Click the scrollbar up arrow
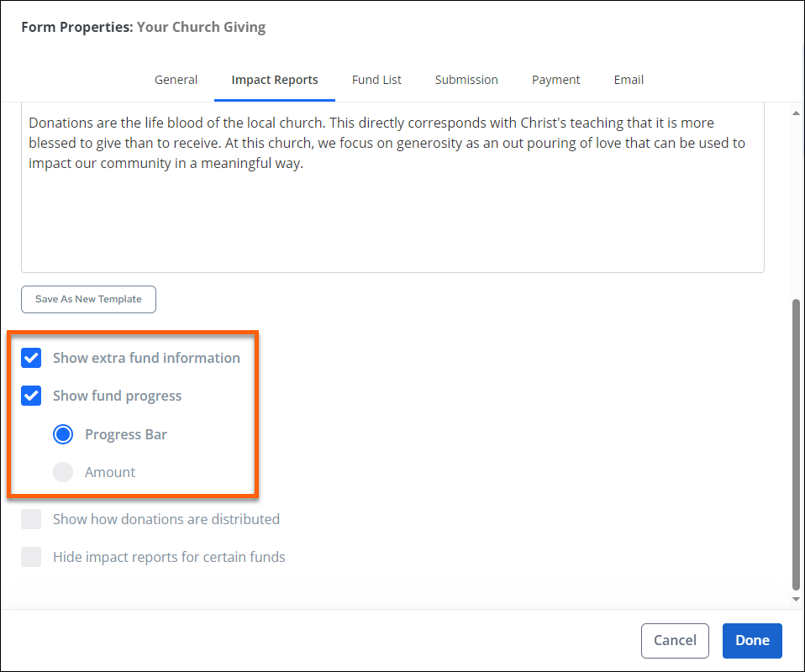Viewport: 805px width, 672px height. click(796, 112)
